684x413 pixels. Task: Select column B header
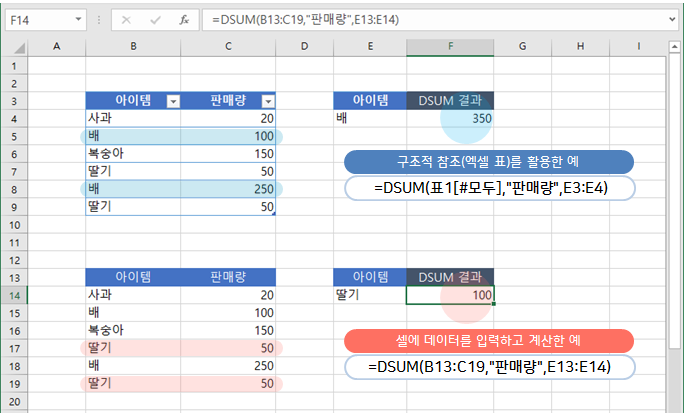pyautogui.click(x=133, y=46)
